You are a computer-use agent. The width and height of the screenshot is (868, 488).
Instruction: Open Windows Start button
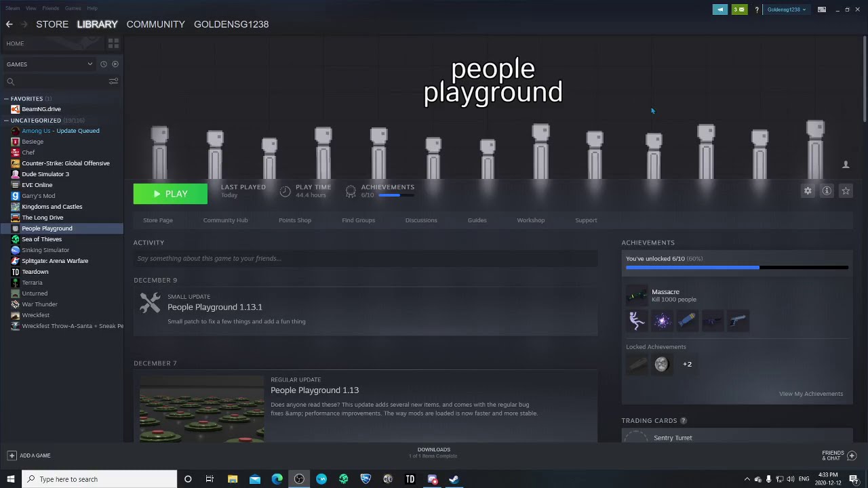click(11, 479)
